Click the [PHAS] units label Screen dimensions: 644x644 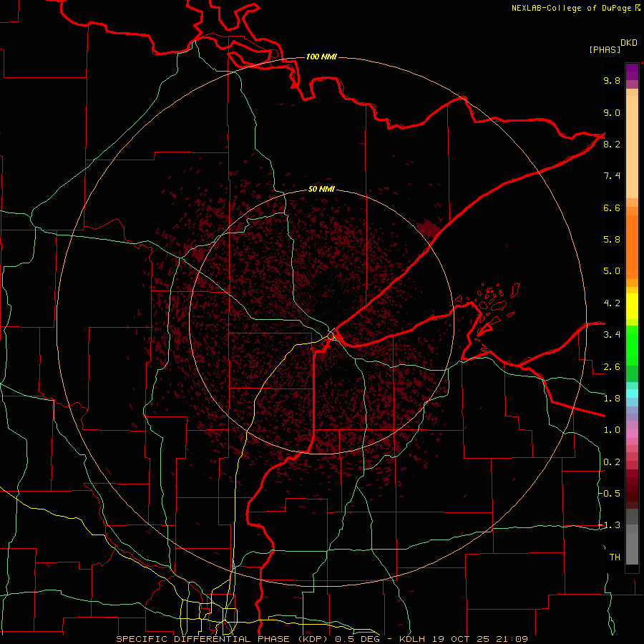click(605, 49)
